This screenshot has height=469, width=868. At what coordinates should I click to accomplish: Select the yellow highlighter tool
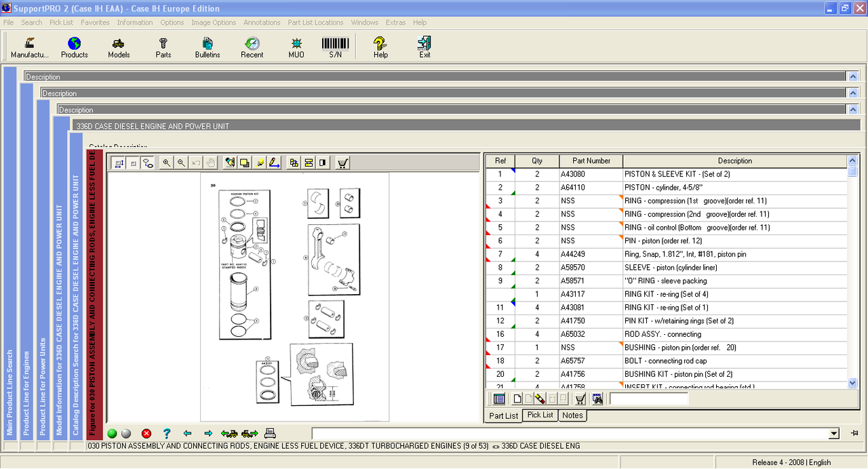260,163
